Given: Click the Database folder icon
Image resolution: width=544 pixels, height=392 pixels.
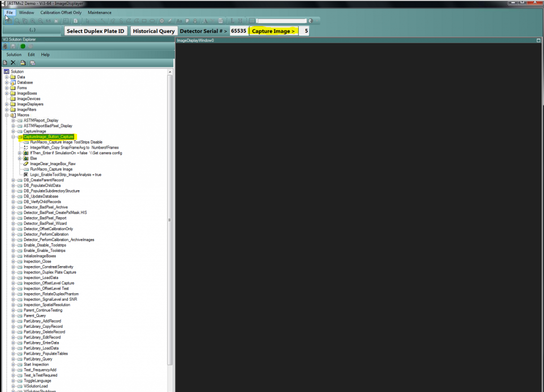Looking at the screenshot, I should pyautogui.click(x=13, y=83).
